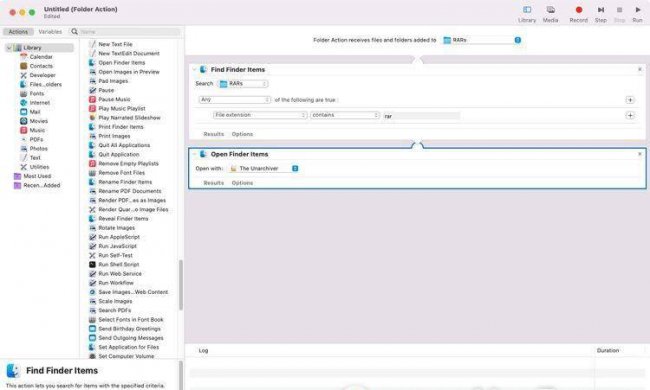Open the Open with The Unarchiver dropdown
The image size is (650, 390).
[264, 168]
